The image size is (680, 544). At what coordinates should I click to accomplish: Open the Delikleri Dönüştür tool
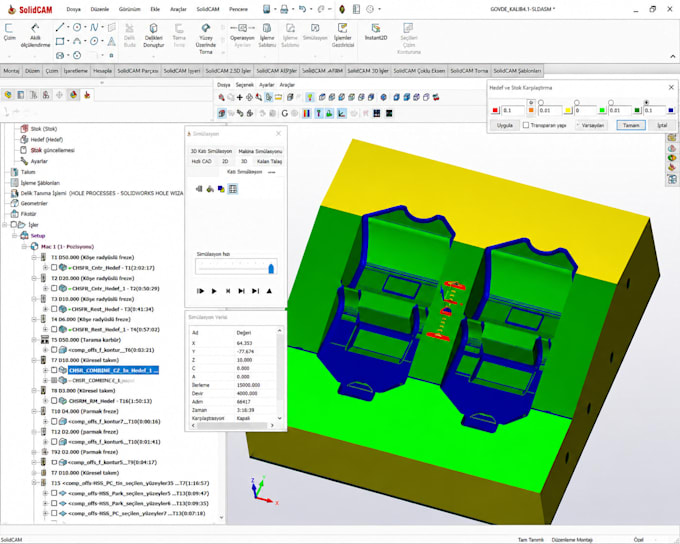(x=154, y=35)
